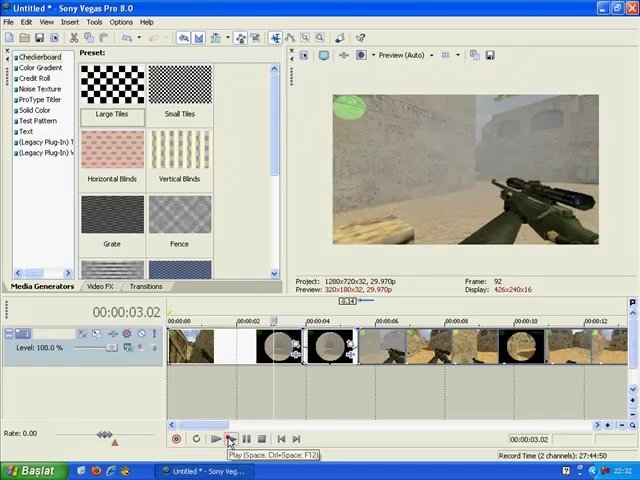The height and width of the screenshot is (480, 640).
Task: Toggle the Auto Ripple button
Action: (x=216, y=38)
